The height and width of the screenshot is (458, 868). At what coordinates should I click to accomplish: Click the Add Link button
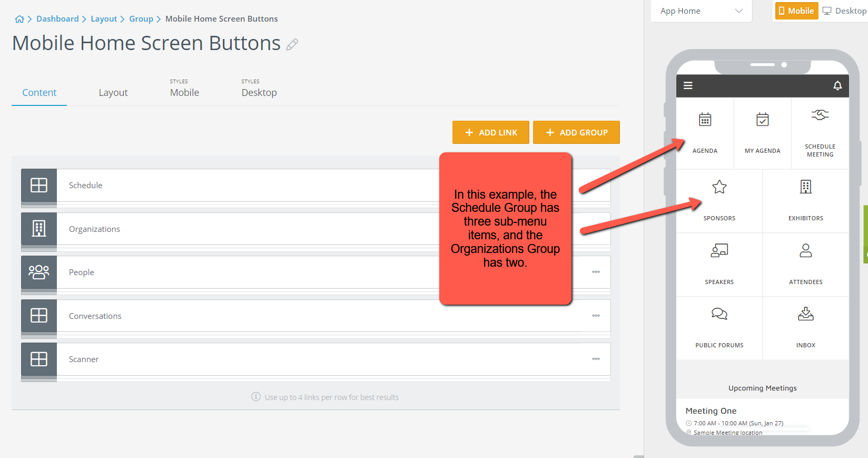tap(491, 132)
